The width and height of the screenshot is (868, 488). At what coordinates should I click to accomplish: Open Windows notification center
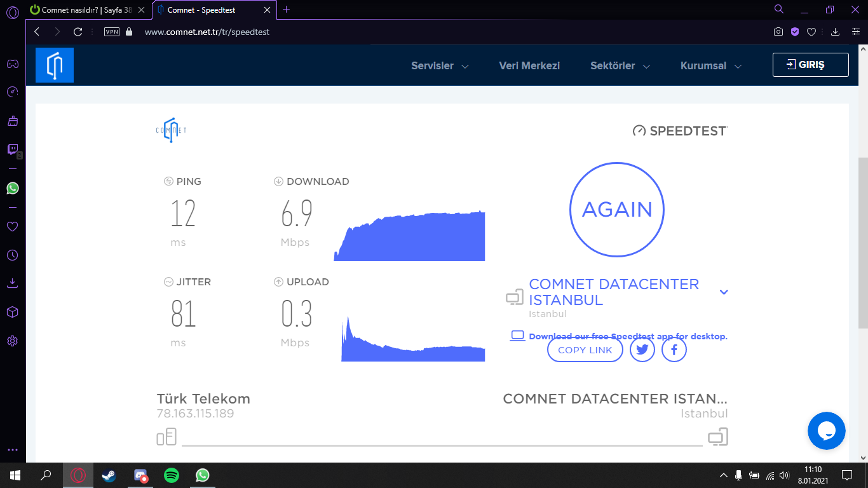click(x=847, y=475)
